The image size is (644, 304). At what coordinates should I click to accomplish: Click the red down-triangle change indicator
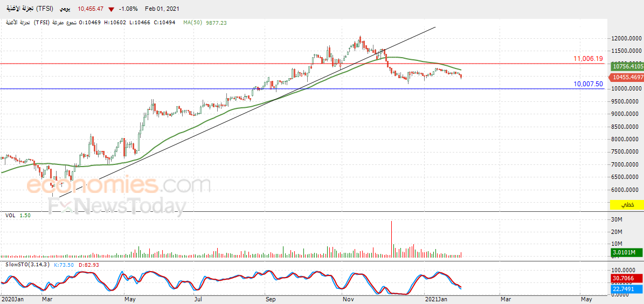pyautogui.click(x=112, y=9)
